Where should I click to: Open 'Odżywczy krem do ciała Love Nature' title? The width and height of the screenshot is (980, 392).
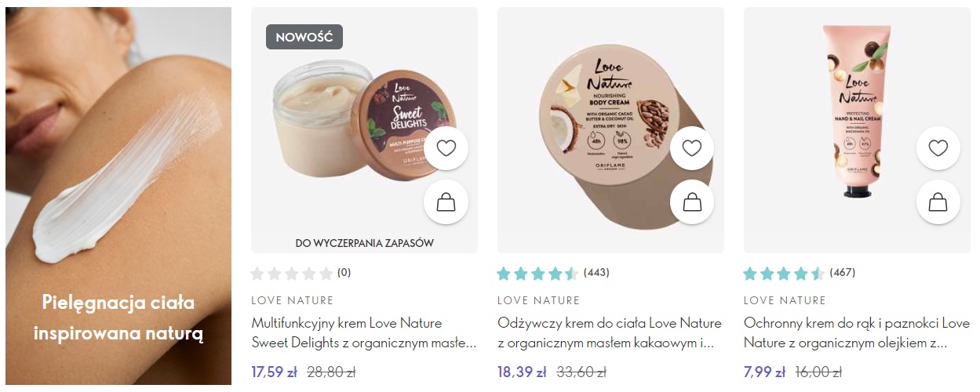tap(610, 332)
